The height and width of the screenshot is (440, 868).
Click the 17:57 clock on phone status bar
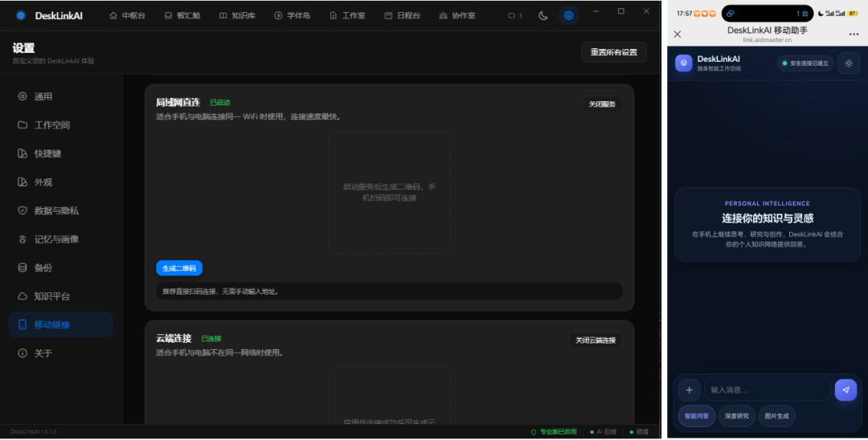[x=684, y=14]
